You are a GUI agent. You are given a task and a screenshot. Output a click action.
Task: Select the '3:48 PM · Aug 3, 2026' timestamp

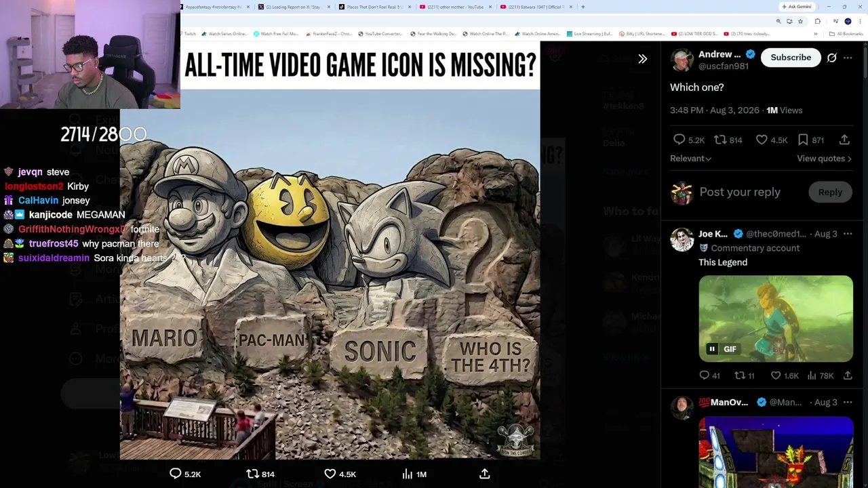pos(715,110)
